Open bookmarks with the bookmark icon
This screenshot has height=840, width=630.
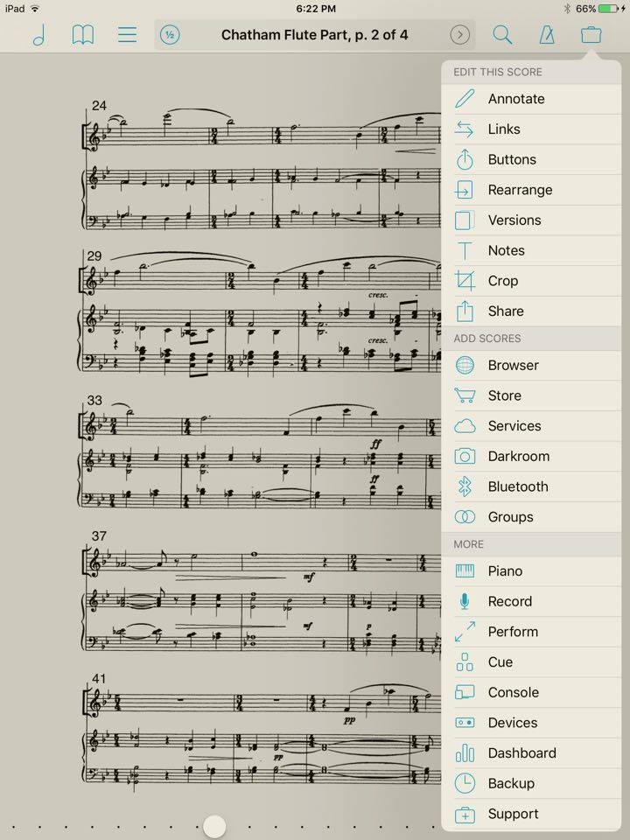(83, 35)
